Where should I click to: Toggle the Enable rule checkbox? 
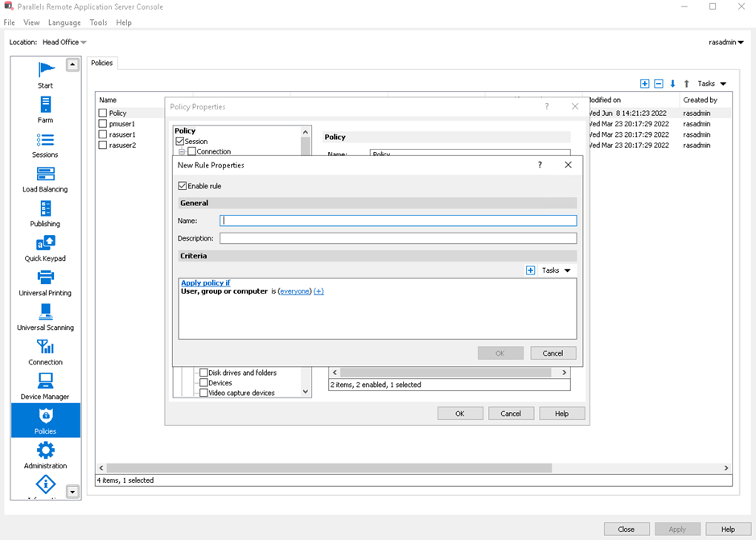click(x=183, y=186)
